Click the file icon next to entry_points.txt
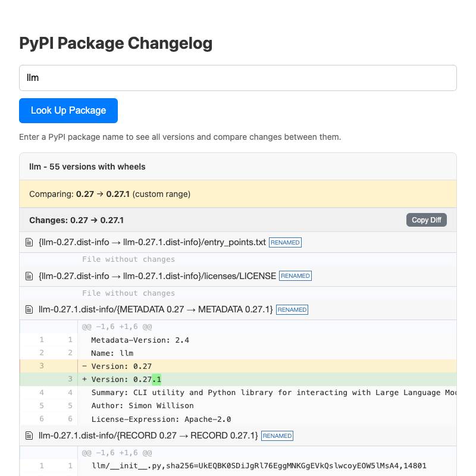 coord(29,242)
